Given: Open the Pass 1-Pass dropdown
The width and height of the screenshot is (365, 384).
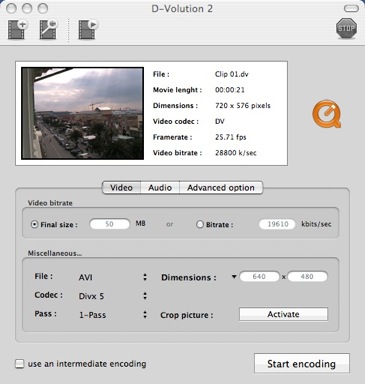Looking at the screenshot, I should pyautogui.click(x=113, y=315).
